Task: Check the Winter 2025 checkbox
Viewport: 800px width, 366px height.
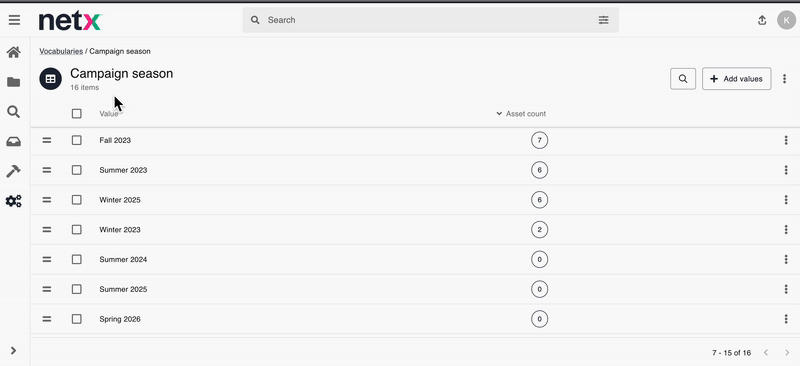Action: [x=77, y=200]
